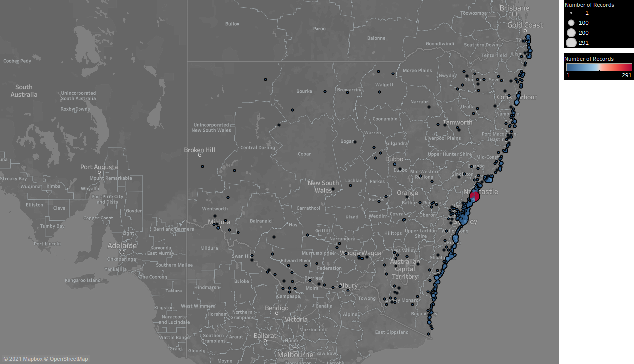
Task: Click the Wentworth label
Action: point(215,209)
